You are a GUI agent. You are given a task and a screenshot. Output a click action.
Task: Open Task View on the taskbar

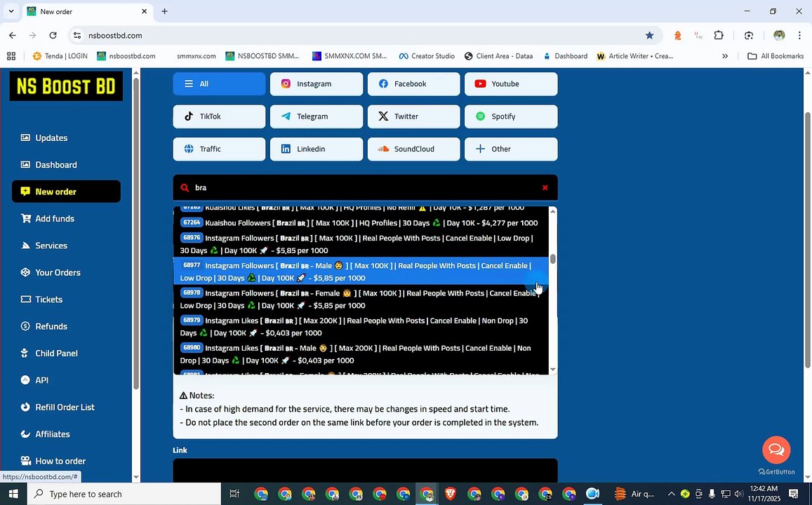[234, 494]
